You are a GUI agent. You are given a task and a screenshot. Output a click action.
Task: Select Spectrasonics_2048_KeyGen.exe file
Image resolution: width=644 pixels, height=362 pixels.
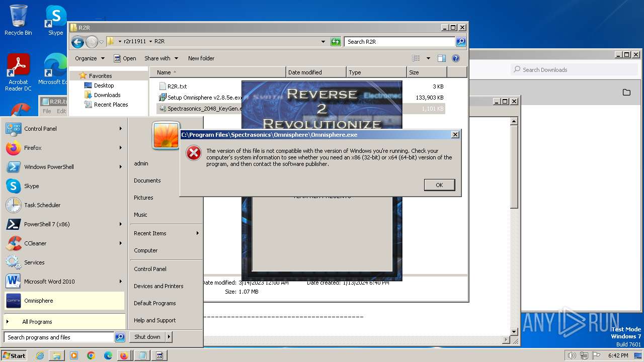(200, 109)
